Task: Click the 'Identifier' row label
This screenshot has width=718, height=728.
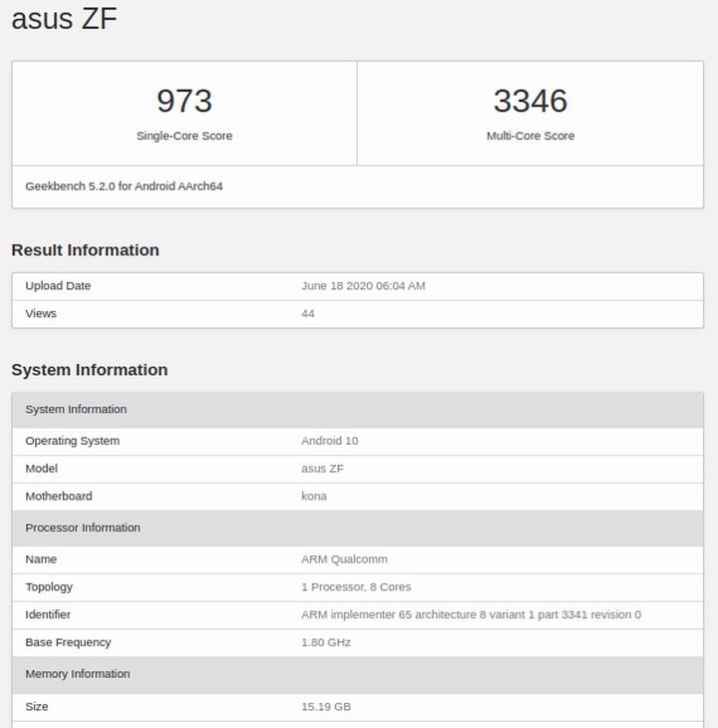Action: [x=48, y=614]
